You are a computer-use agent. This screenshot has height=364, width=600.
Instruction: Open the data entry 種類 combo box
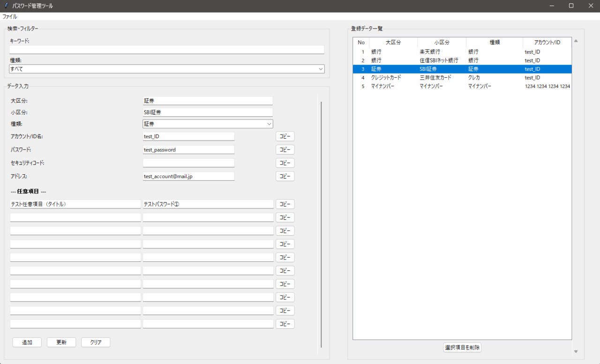pyautogui.click(x=208, y=124)
